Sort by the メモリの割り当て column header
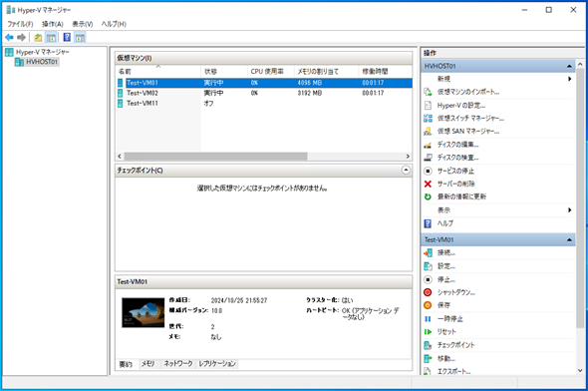588x391 pixels. tap(326, 71)
